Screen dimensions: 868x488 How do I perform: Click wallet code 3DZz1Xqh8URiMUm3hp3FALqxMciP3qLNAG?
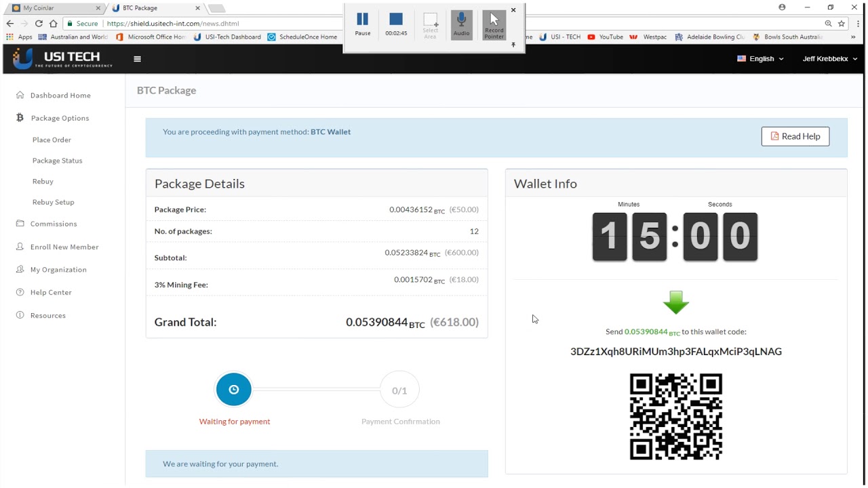(x=676, y=351)
